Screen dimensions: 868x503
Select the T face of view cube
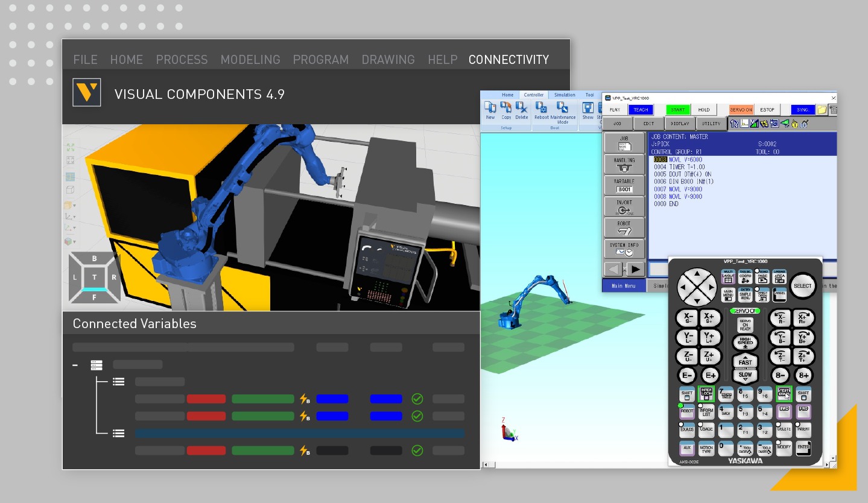pos(94,277)
